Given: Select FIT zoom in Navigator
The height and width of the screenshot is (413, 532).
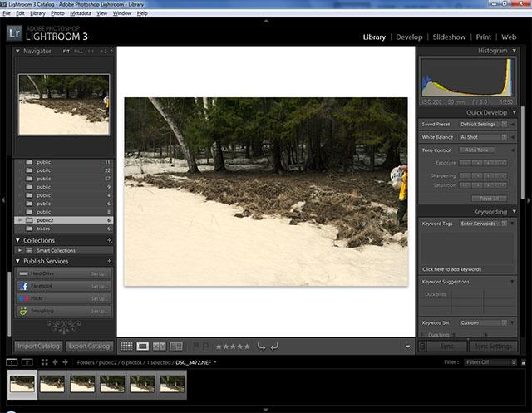Looking at the screenshot, I should pos(66,52).
